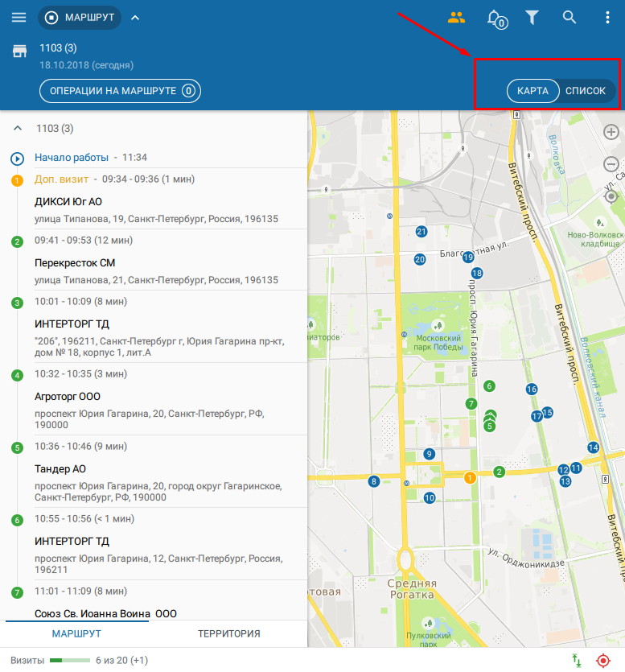Click green map pin 6
This screenshot has height=672, width=625.
click(x=489, y=385)
